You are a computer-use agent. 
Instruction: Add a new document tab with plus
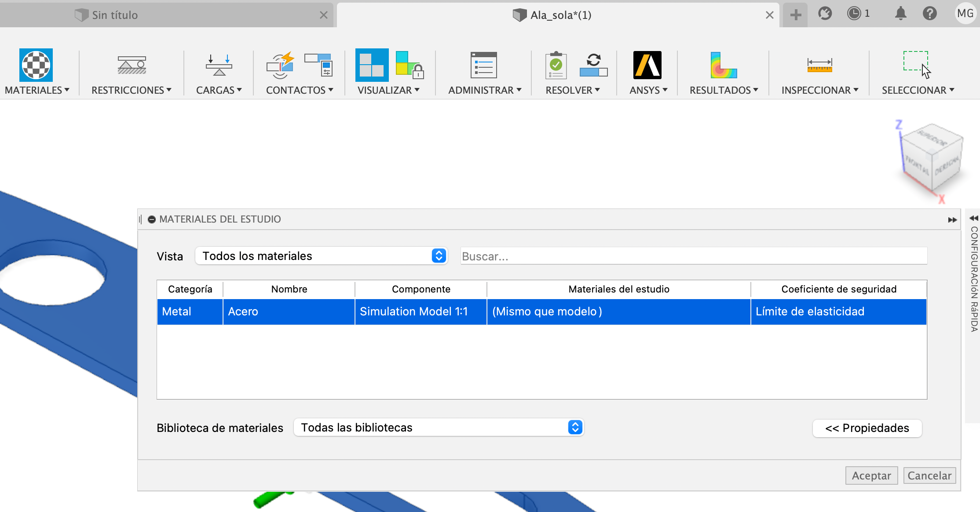795,15
